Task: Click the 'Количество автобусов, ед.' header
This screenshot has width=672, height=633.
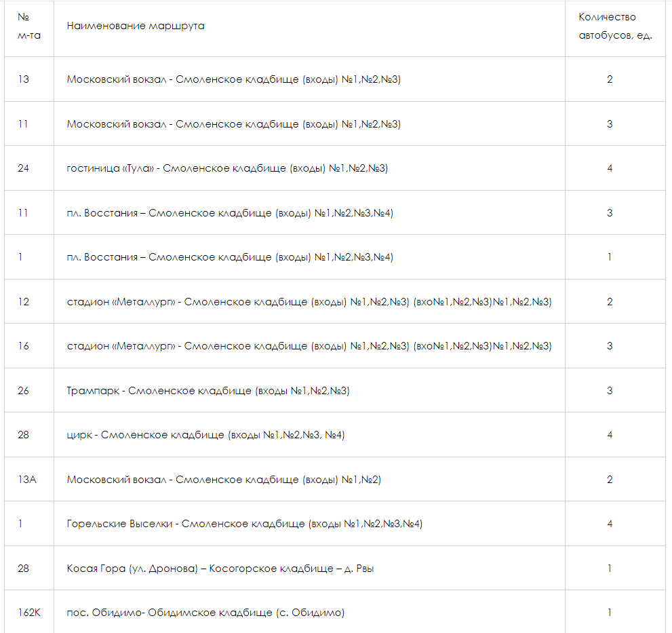Action: pyautogui.click(x=615, y=26)
